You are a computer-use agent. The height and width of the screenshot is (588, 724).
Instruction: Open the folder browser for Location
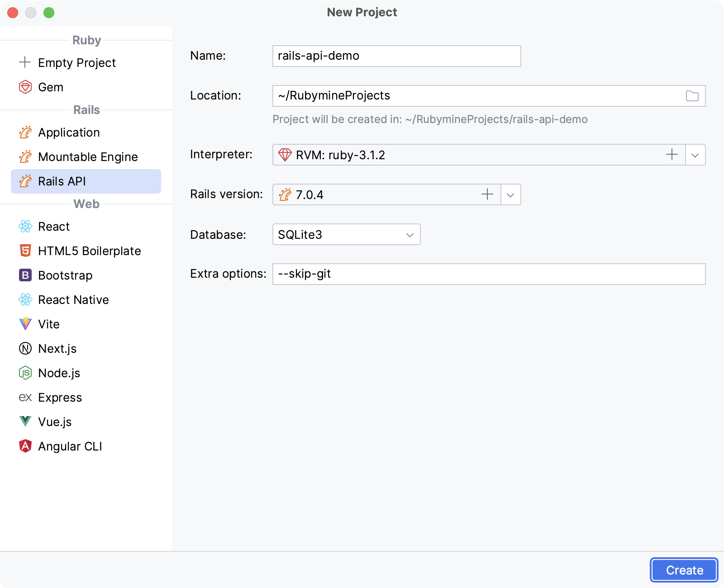point(691,95)
